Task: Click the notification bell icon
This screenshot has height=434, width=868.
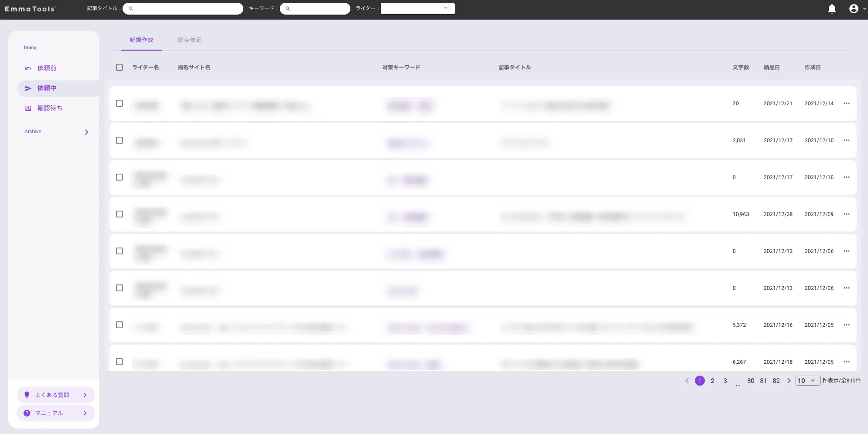Action: pyautogui.click(x=832, y=9)
